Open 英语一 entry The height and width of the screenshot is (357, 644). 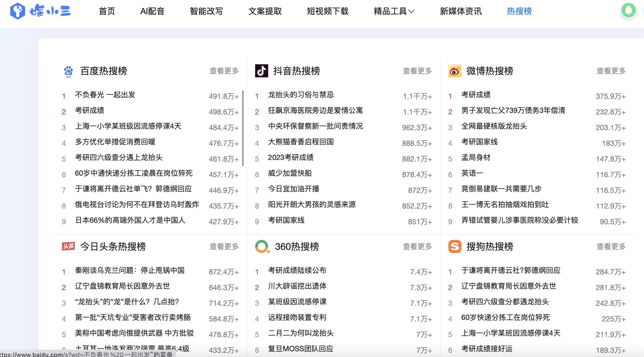(472, 173)
